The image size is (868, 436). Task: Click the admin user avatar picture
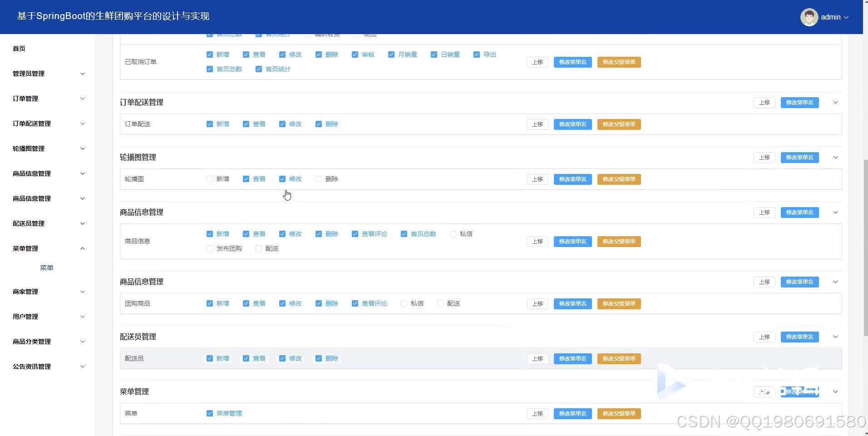[809, 17]
